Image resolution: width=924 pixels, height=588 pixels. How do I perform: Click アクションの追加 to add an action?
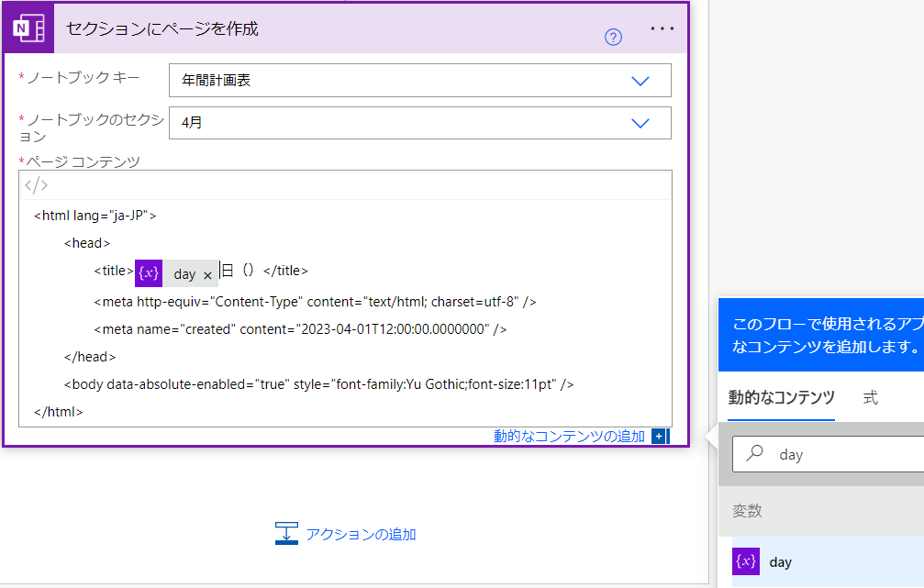(x=361, y=535)
